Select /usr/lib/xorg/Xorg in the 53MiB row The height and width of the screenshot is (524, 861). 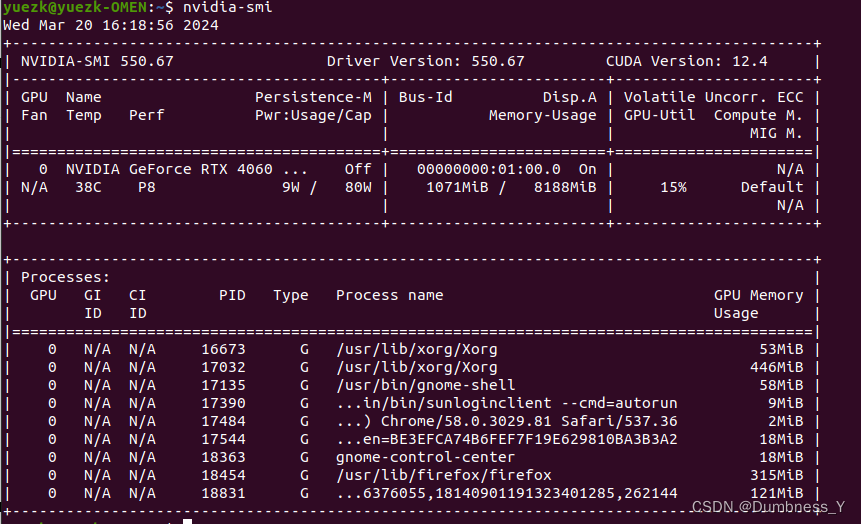tap(417, 349)
